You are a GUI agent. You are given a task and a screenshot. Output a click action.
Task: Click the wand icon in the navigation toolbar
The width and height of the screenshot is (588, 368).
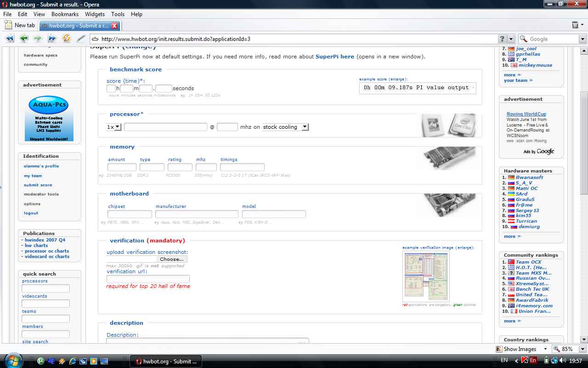pyautogui.click(x=81, y=39)
